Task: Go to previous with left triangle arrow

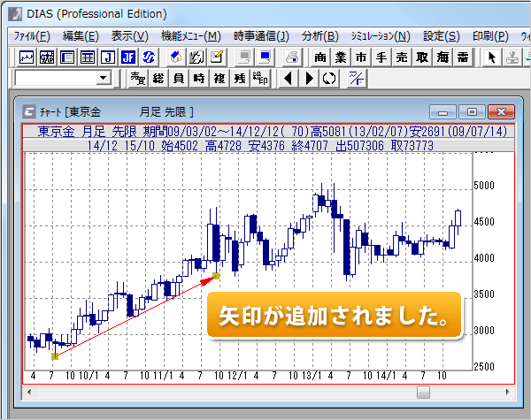Action: [x=288, y=79]
